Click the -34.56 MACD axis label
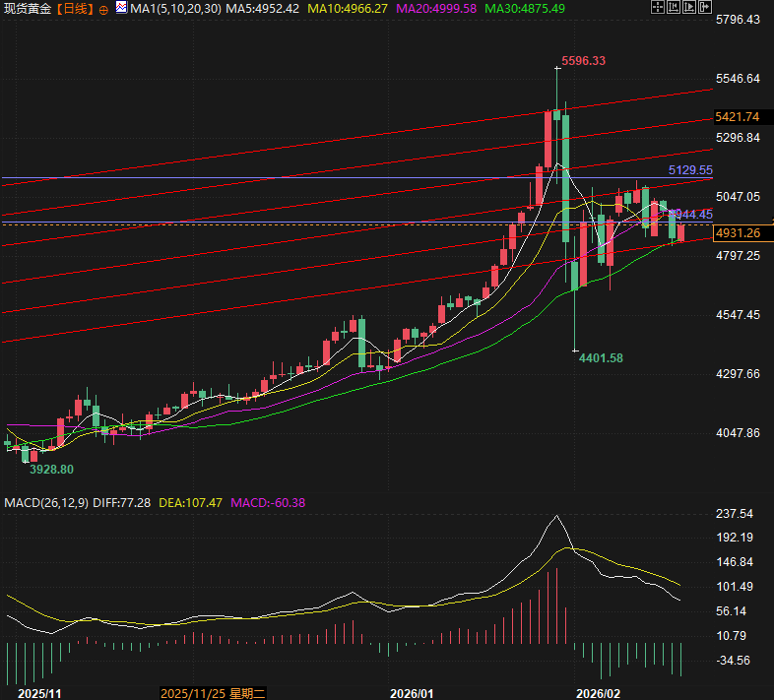Screen dimensions: 774x700 (x=733, y=661)
